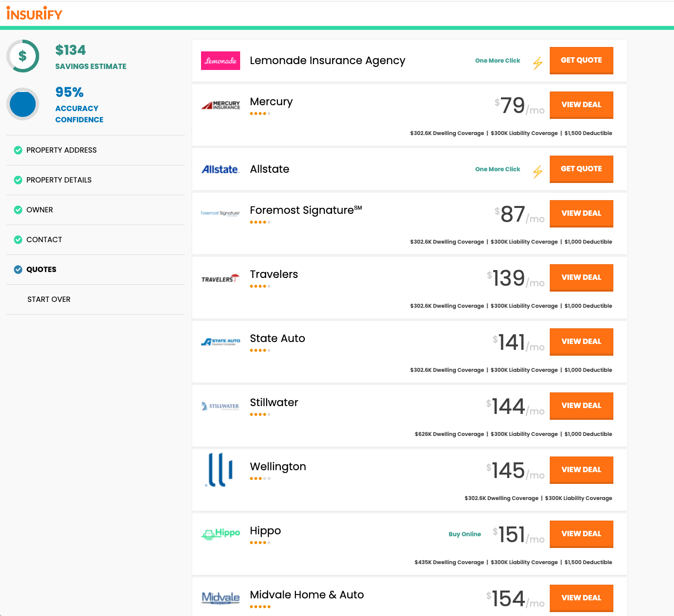
Task: Click the blue checkmark beside Quotes
Action: pos(18,270)
